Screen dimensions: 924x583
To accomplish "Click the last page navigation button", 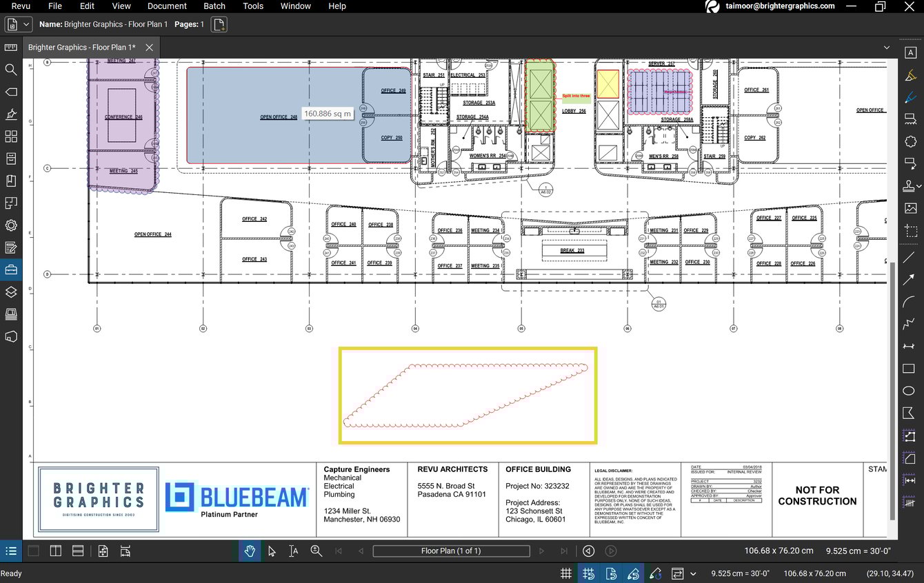I will click(x=564, y=551).
